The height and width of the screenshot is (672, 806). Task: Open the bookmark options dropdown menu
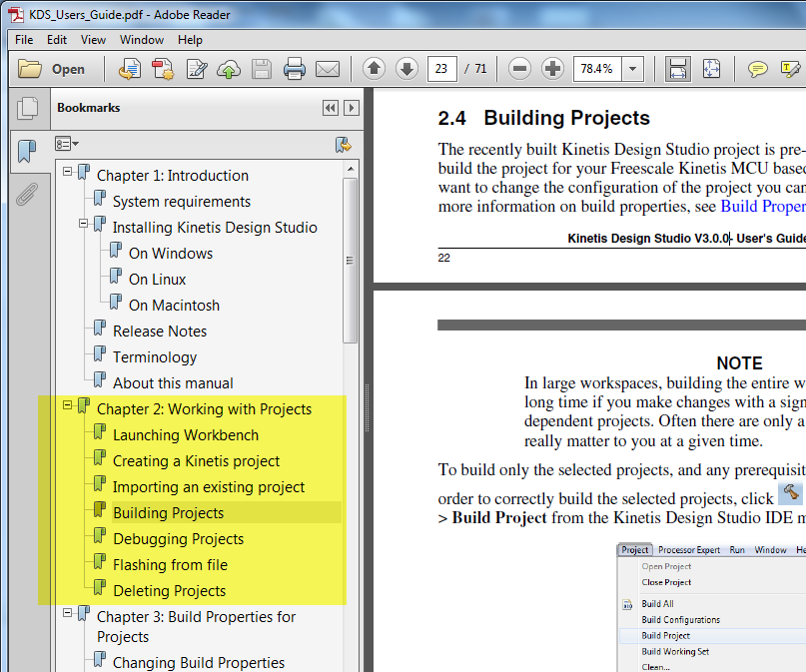[x=67, y=144]
